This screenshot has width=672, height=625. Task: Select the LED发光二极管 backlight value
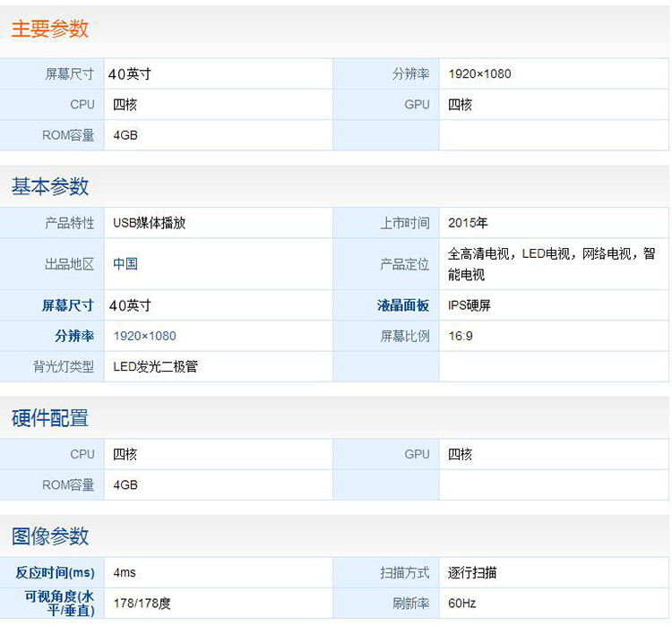coord(155,366)
